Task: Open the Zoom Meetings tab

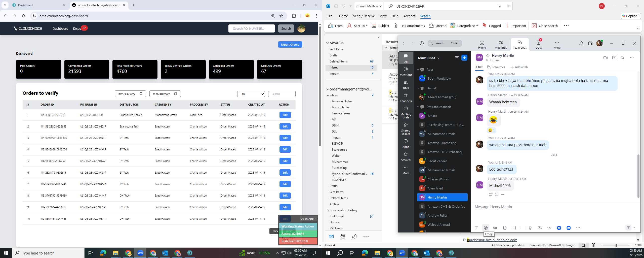Action: 501,44
